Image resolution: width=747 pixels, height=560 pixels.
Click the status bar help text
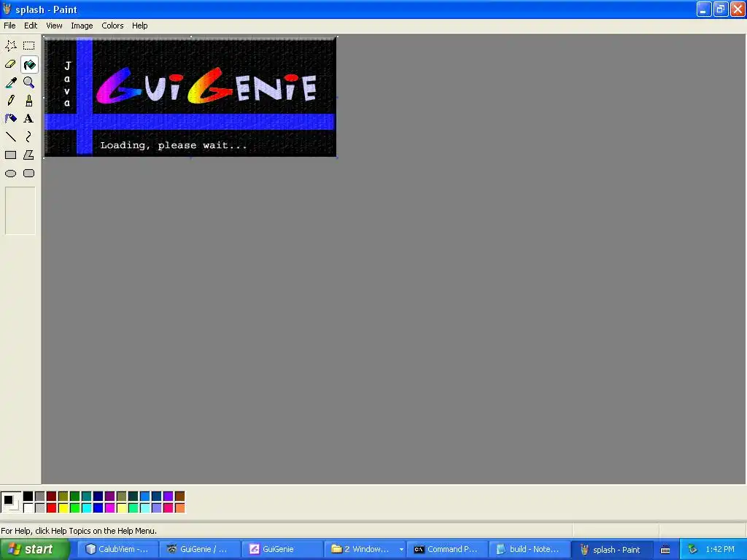[x=79, y=531]
